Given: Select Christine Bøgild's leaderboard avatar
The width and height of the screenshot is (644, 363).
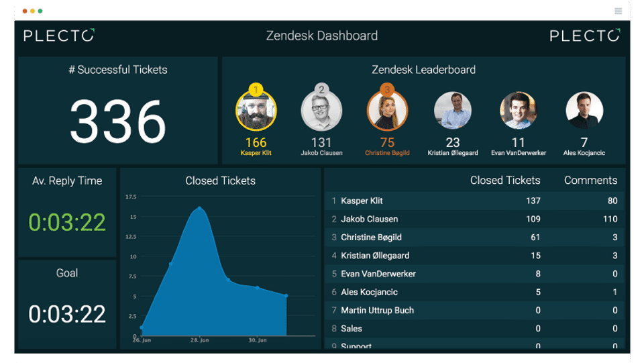Looking at the screenshot, I should [x=387, y=111].
